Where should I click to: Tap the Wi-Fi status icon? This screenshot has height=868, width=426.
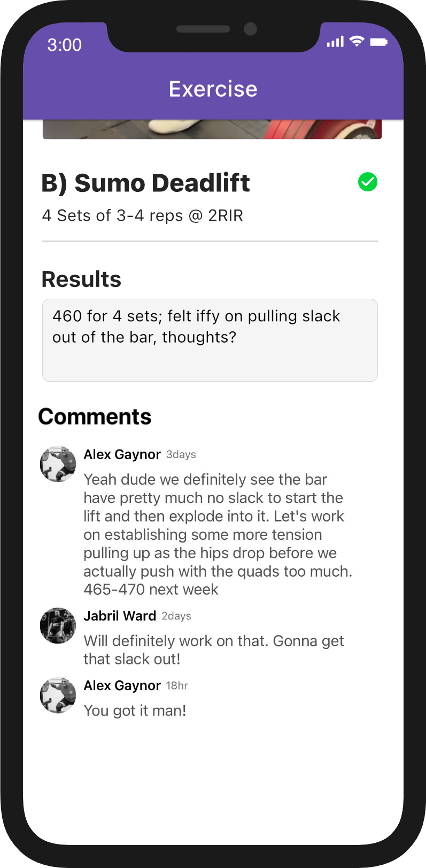[x=357, y=41]
